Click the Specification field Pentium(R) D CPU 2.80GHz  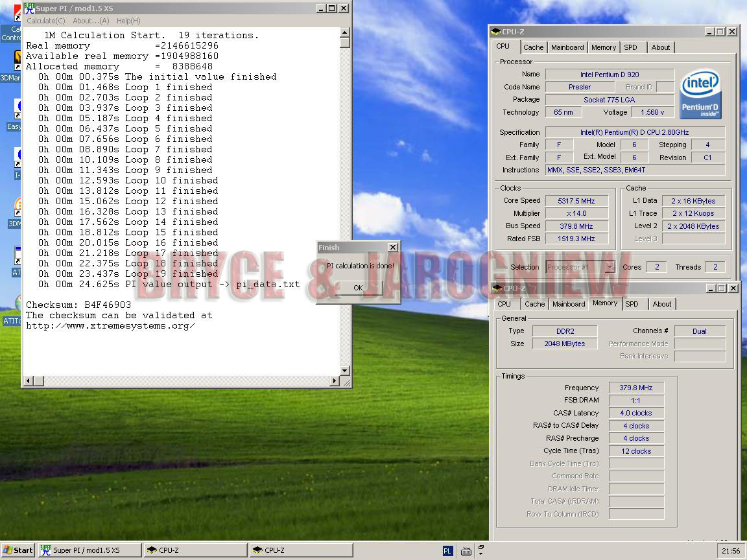pyautogui.click(x=635, y=132)
